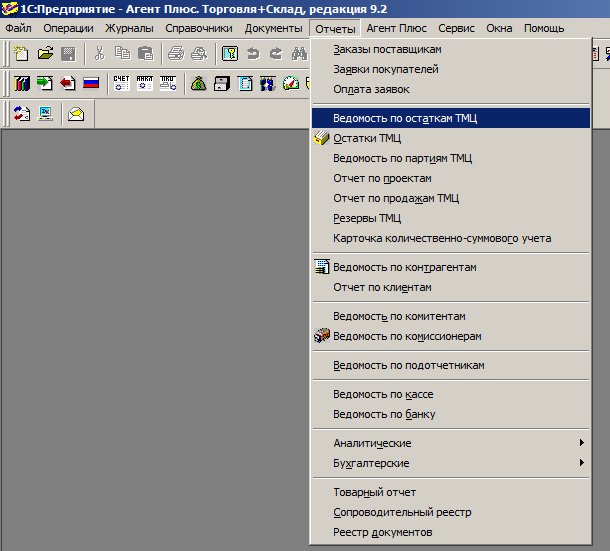Select Ведомость по партиям ТМЦ
This screenshot has height=551, width=610.
451,158
